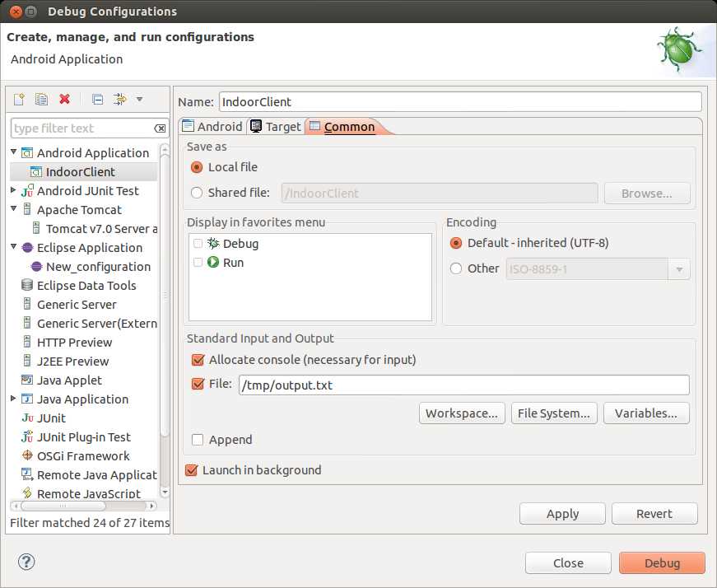
Task: Click the Eclipse Data Tools database icon
Action: 27,286
